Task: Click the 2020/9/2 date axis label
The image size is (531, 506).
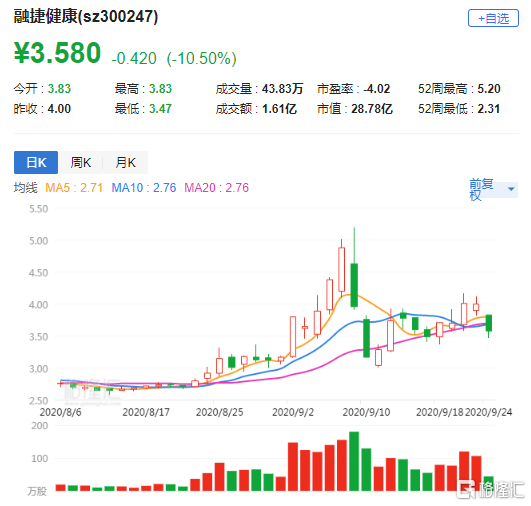Action: tap(293, 412)
